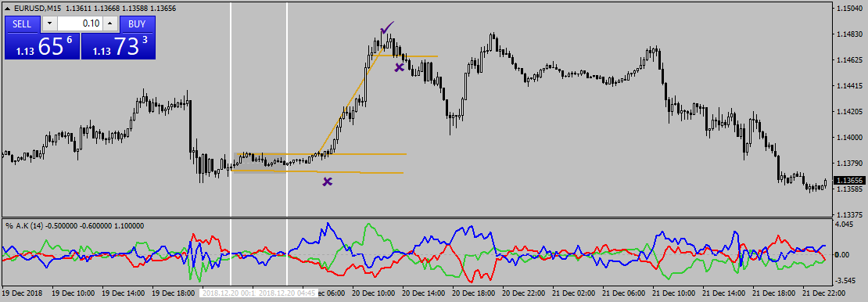Select the purple check mark on chart
The image size is (868, 302).
387,27
